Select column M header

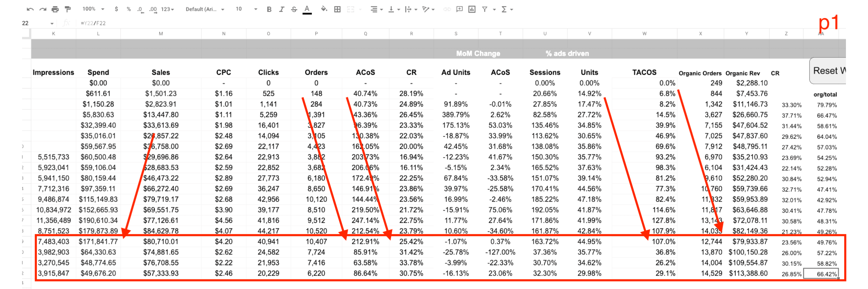pyautogui.click(x=161, y=34)
